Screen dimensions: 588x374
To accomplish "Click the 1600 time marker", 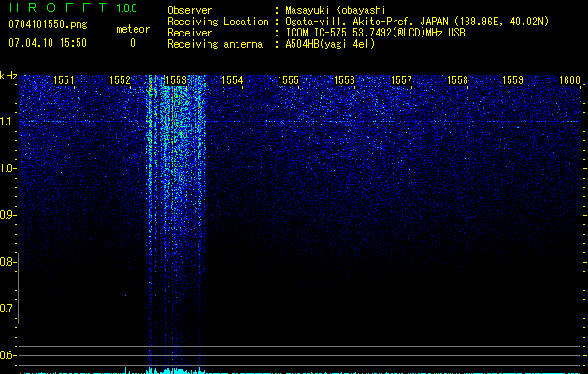I will click(x=569, y=80).
